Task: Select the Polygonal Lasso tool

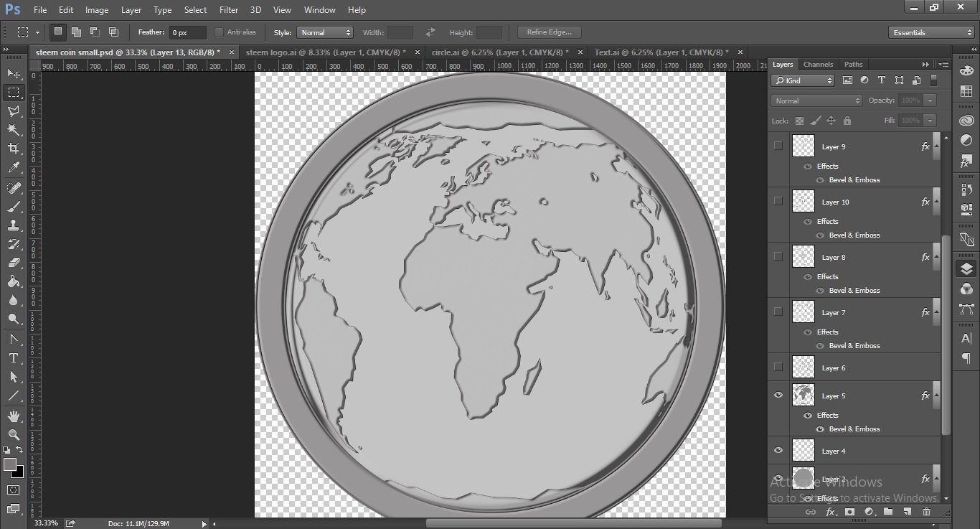Action: click(x=14, y=111)
